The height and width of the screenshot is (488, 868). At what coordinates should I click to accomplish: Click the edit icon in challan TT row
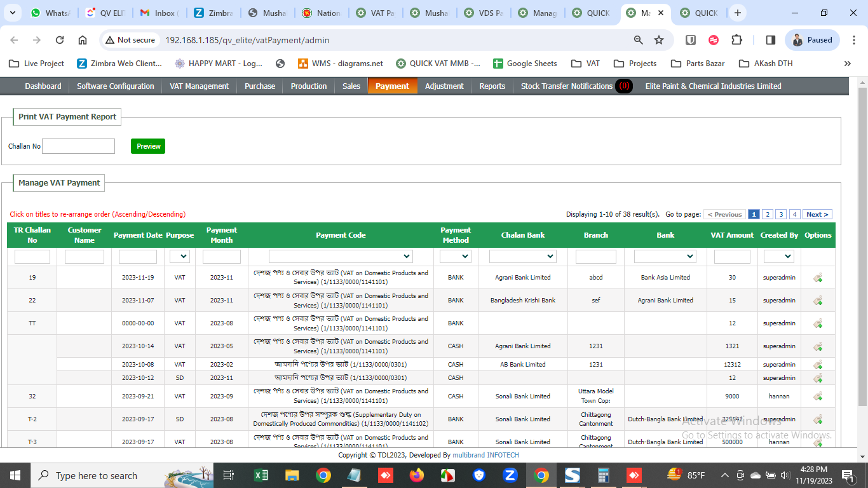(x=818, y=323)
